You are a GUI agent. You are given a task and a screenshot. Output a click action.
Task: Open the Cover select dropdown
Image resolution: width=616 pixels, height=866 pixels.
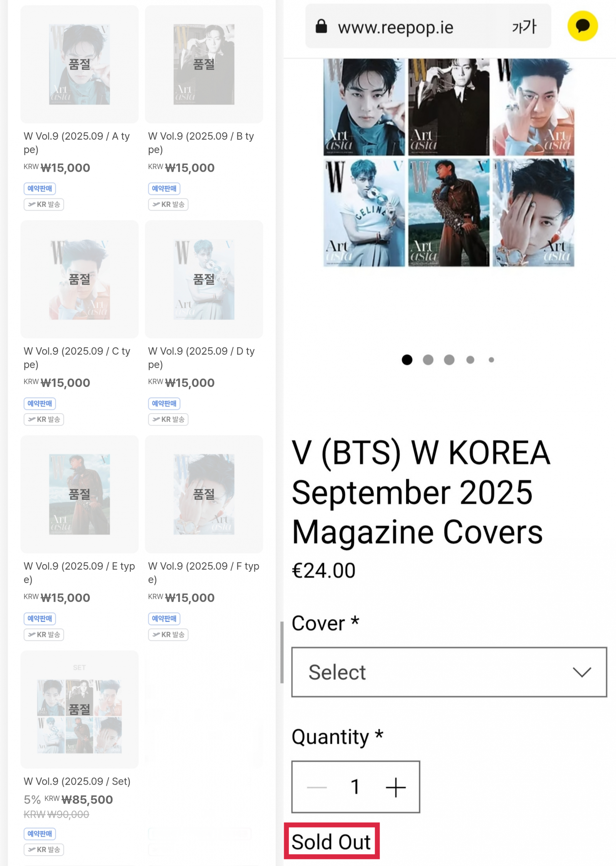(x=449, y=672)
